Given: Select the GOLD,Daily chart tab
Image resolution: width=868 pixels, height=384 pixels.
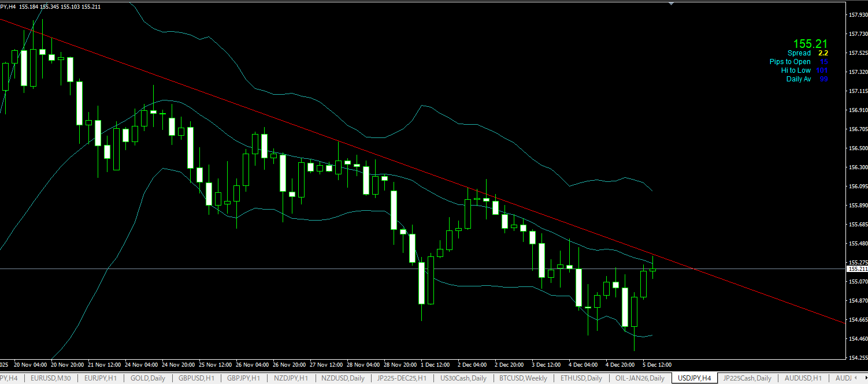Looking at the screenshot, I should 148,378.
